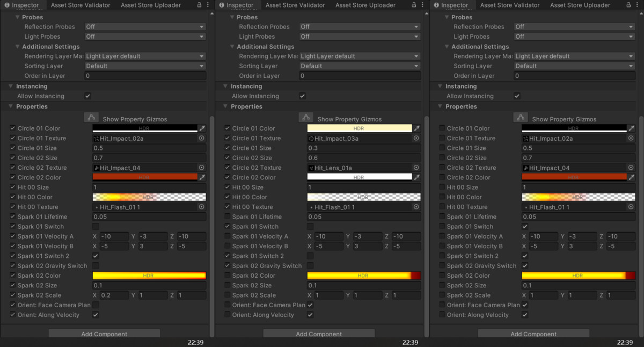Image resolution: width=644 pixels, height=347 pixels.
Task: Switch to the Asset Store Uploader tab in the left panel
Action: pos(151,5)
